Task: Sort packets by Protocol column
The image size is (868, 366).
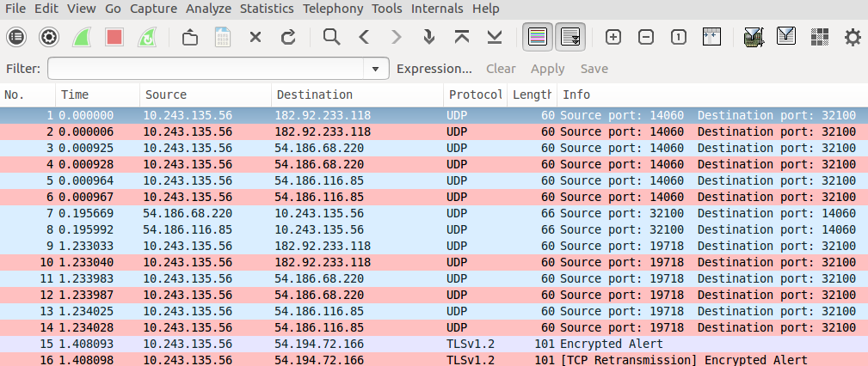Action: click(x=475, y=95)
